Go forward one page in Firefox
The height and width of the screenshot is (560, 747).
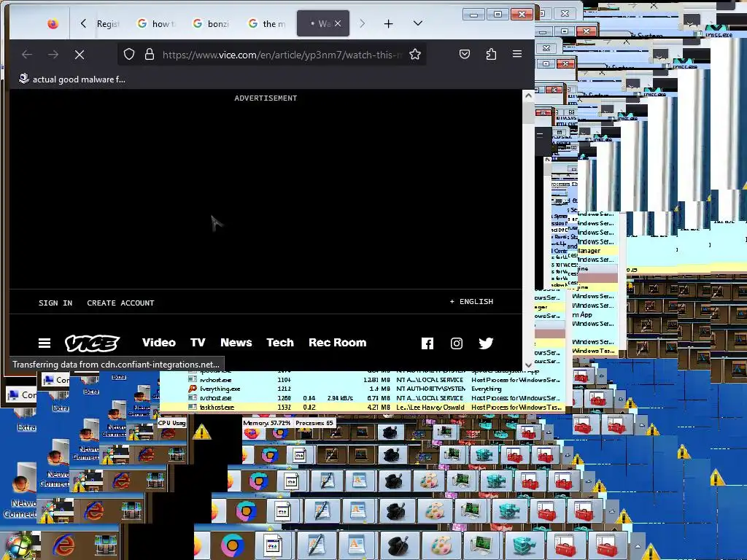[53, 54]
